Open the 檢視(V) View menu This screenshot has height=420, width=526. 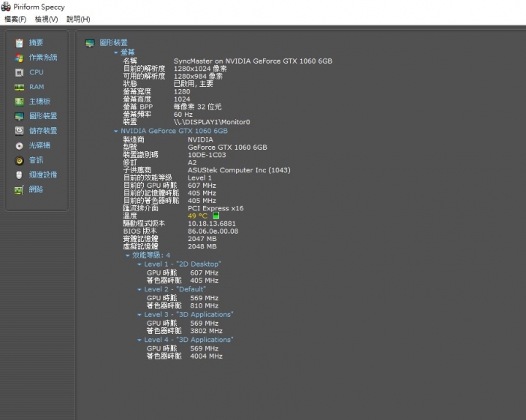(46, 19)
